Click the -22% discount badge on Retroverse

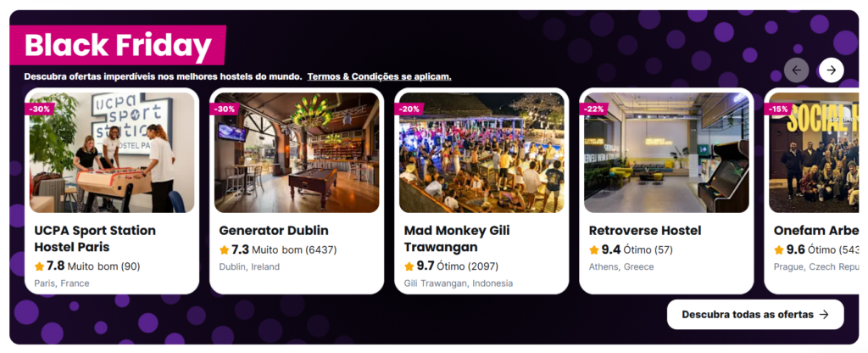pos(594,109)
